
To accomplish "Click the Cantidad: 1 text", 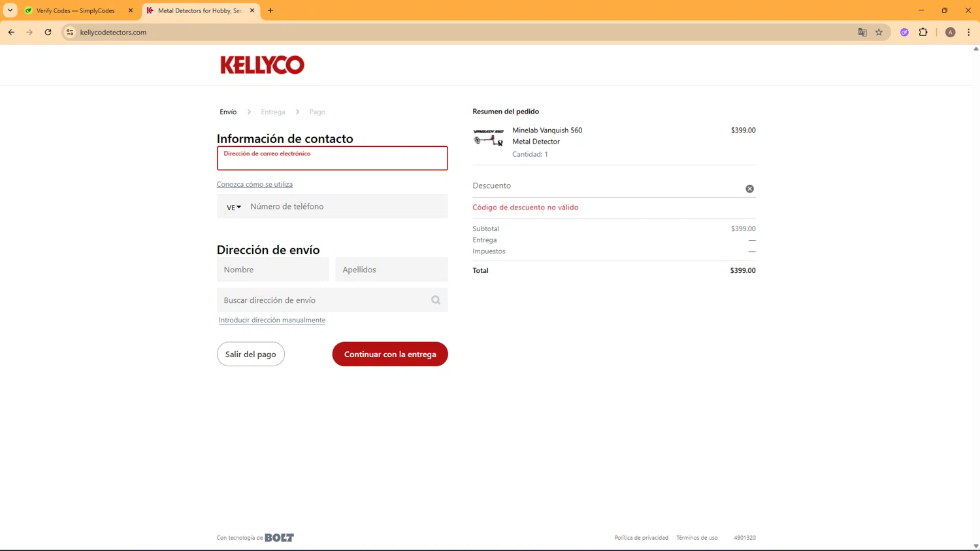I will [x=530, y=154].
